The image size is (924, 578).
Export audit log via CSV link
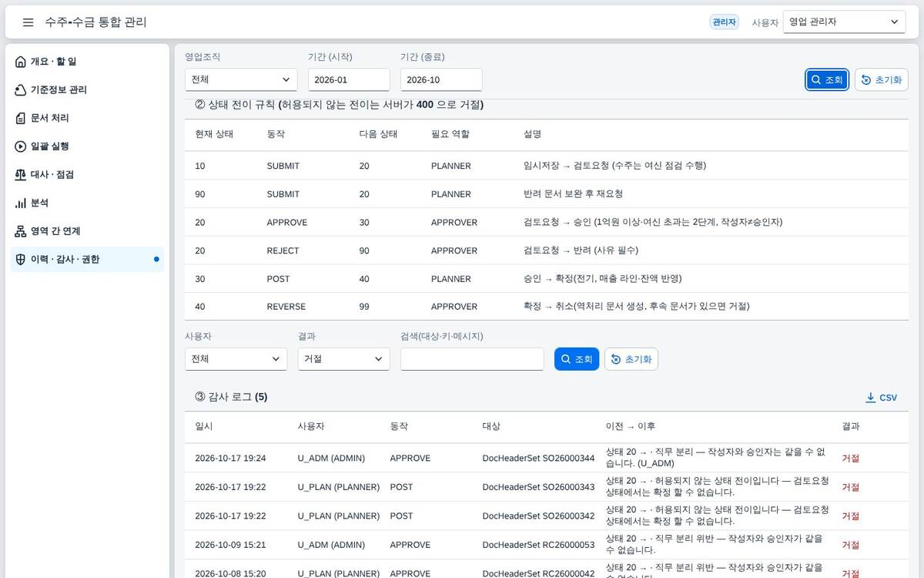click(882, 398)
